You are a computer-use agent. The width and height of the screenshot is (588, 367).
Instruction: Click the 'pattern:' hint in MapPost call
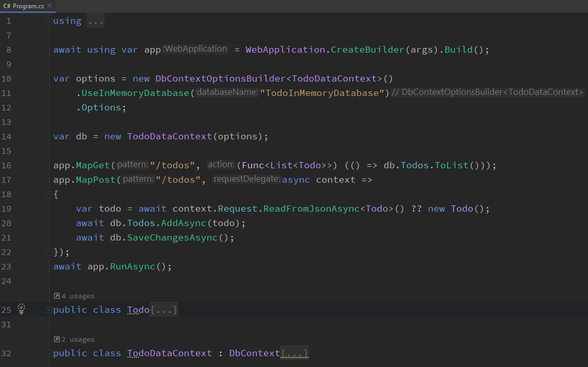click(x=138, y=179)
